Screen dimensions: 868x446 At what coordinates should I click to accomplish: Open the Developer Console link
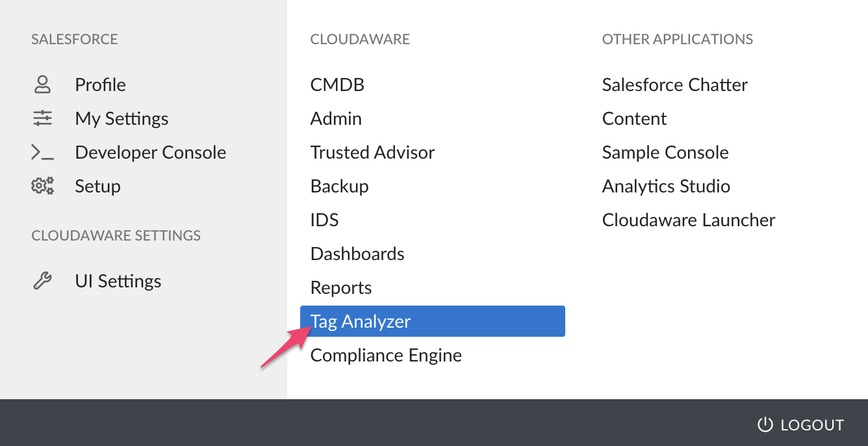151,152
